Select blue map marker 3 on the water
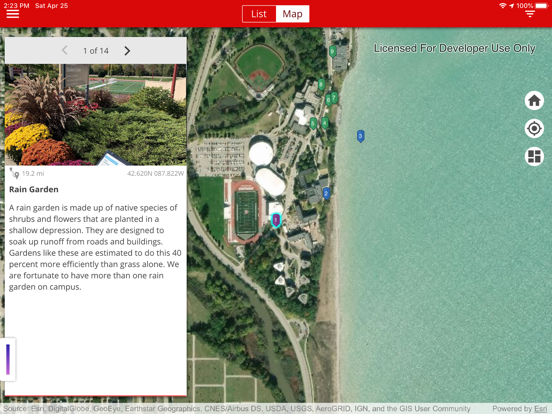 coord(360,136)
